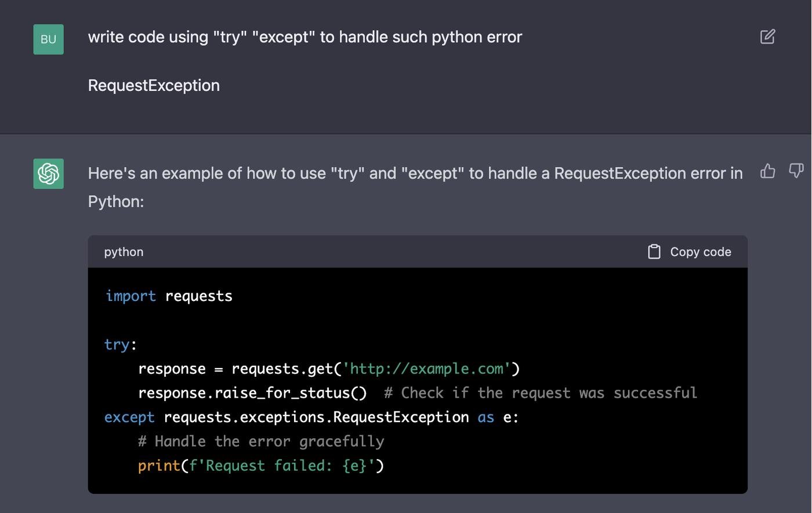Click the ChatGPT logo avatar
812x513 pixels.
coord(48,173)
